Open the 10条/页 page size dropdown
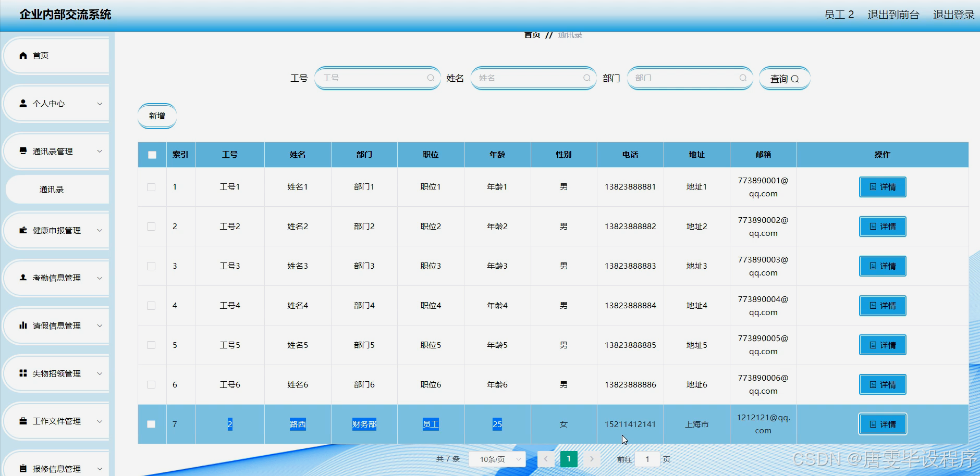 point(497,459)
